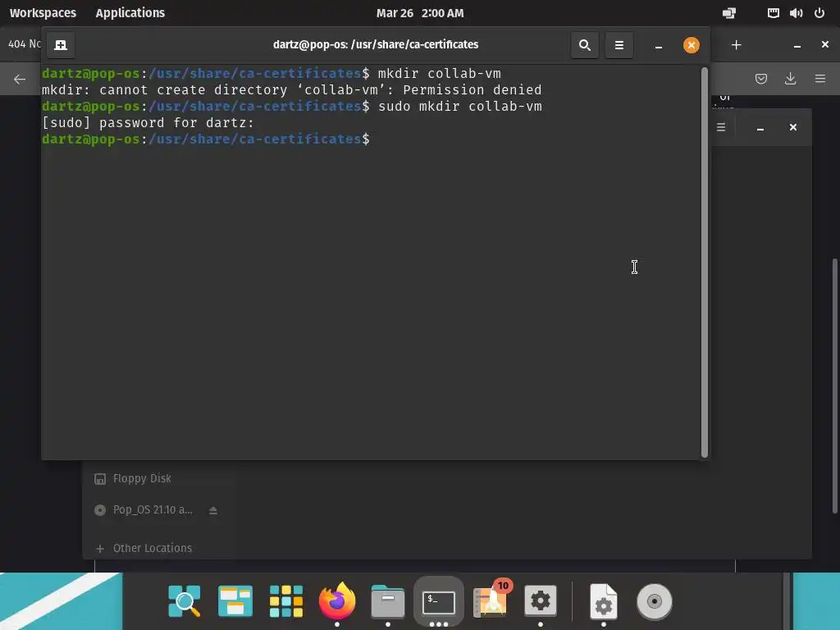
Task: Click the [sudo] password for dartz line
Action: click(x=148, y=123)
